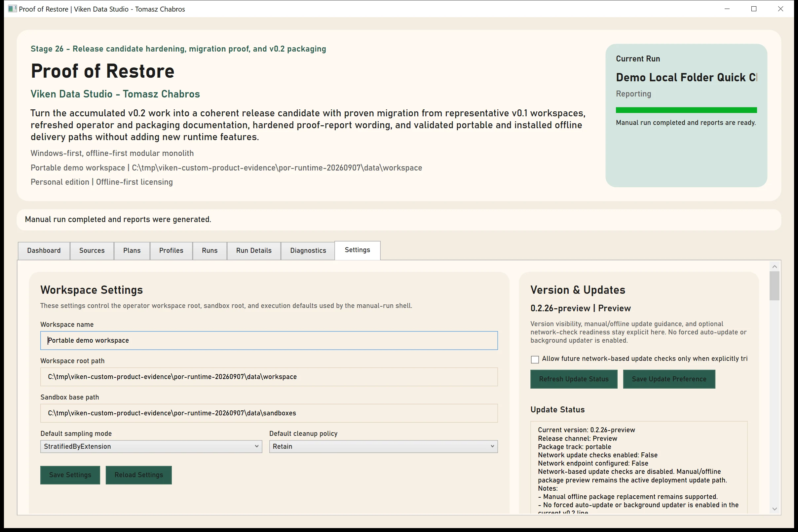The image size is (798, 532).
Task: Click 'Network update checks enabled: False' line
Action: tap(598, 455)
